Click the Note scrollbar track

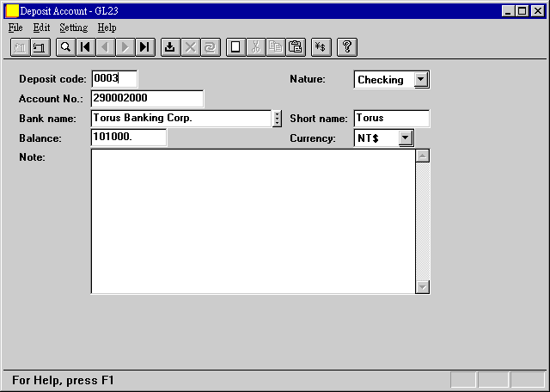(422, 222)
